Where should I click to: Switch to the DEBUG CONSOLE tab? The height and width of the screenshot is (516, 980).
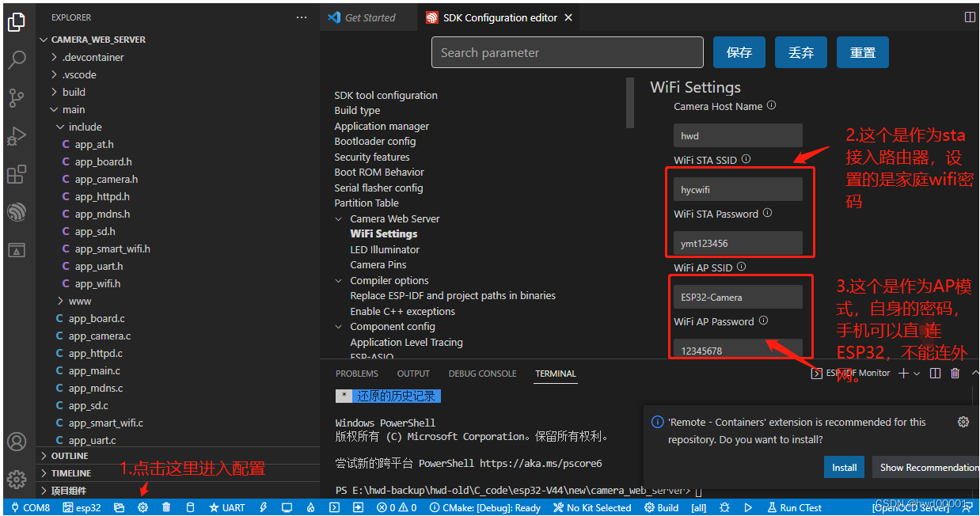tap(482, 374)
